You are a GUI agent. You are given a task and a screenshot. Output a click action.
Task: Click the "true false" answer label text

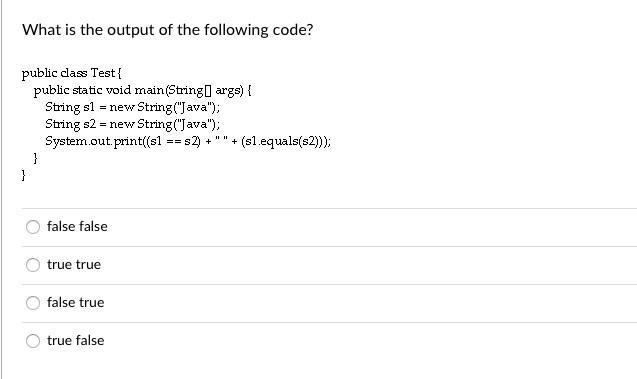click(76, 340)
